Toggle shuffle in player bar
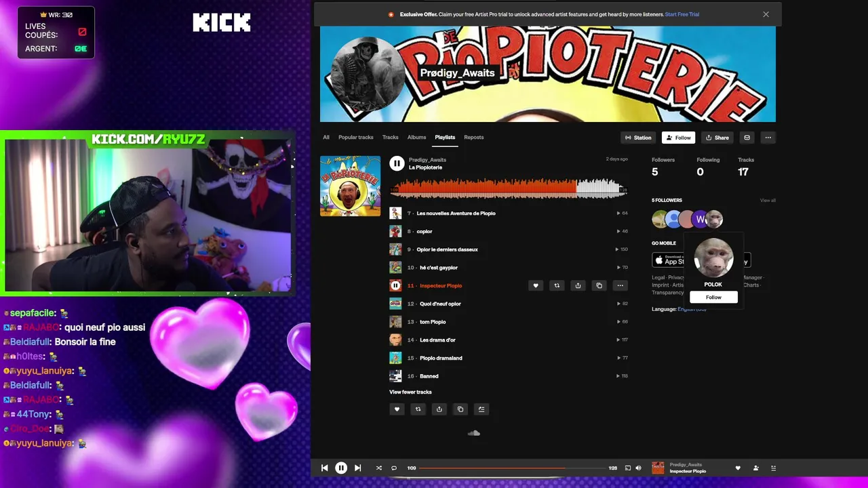This screenshot has height=488, width=868. point(379,468)
